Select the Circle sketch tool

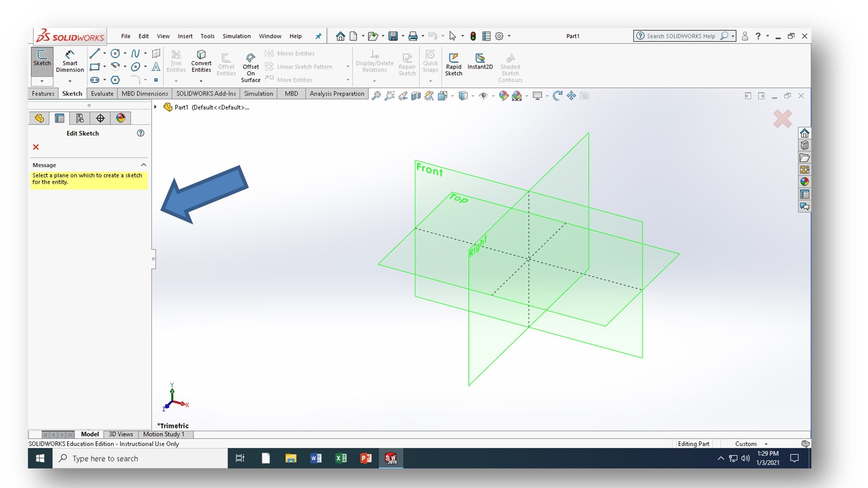115,54
